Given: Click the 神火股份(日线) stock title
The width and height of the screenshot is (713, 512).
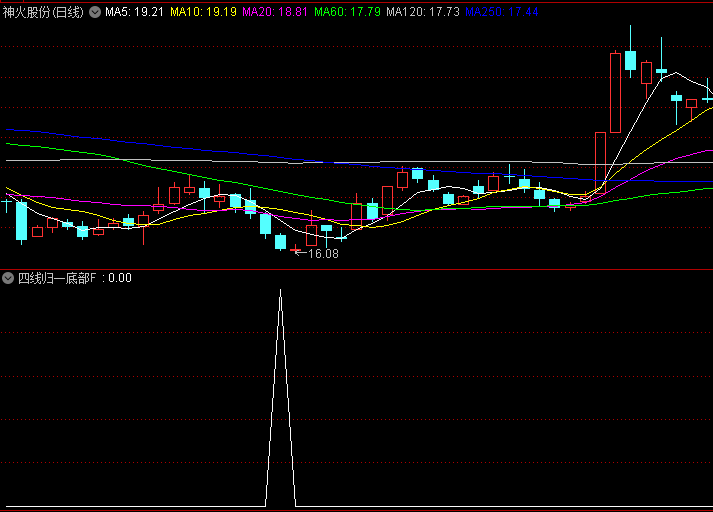Looking at the screenshot, I should point(44,12).
